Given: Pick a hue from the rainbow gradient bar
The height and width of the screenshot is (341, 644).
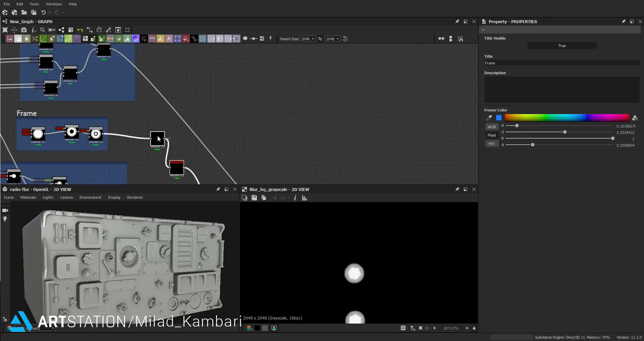Looking at the screenshot, I should (567, 117).
